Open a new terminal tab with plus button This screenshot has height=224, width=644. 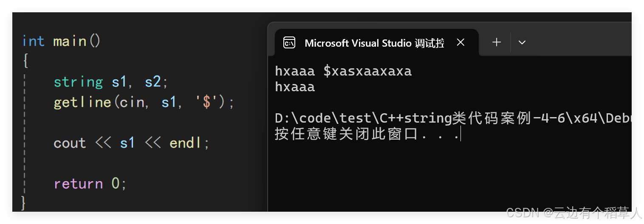pos(496,42)
